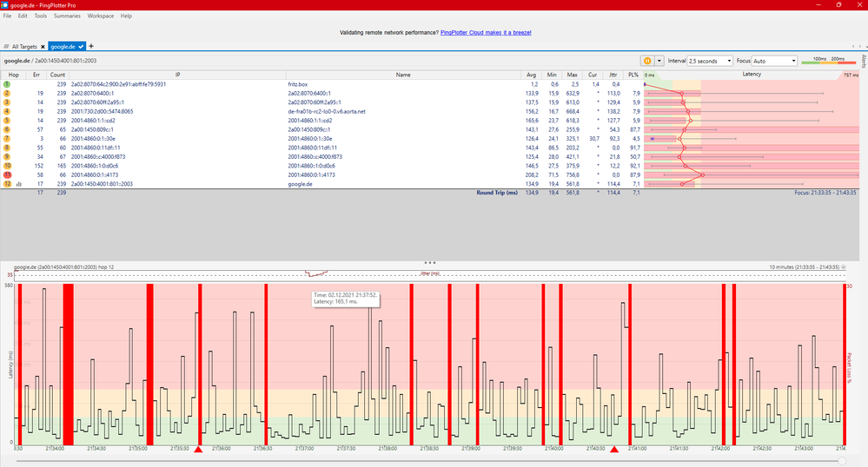Click the de-fra01b-rc2-lo0-0.v6.aorta.net name cell

(327, 111)
